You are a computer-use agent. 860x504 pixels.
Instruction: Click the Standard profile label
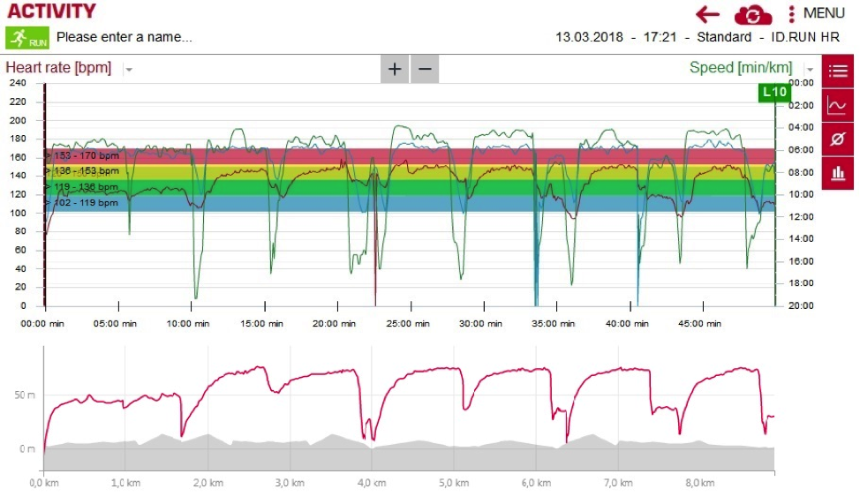click(724, 37)
